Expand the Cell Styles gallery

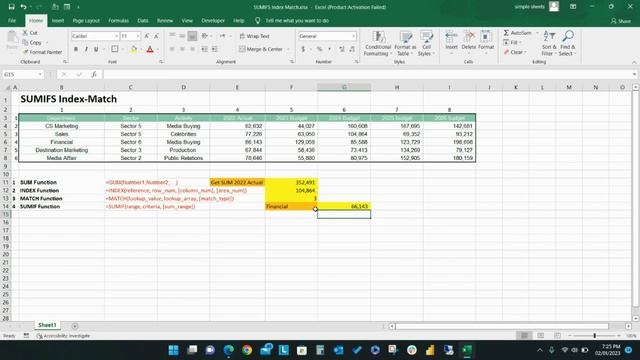click(x=426, y=43)
